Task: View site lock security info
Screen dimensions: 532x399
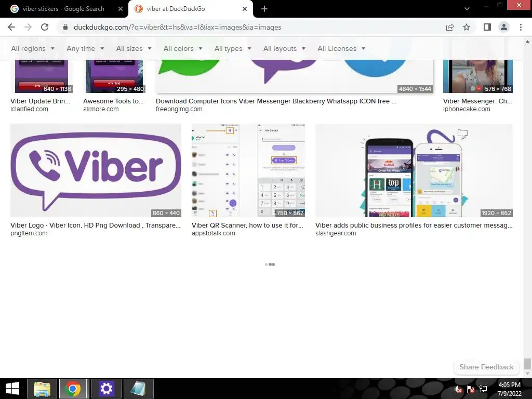Action: [x=65, y=27]
